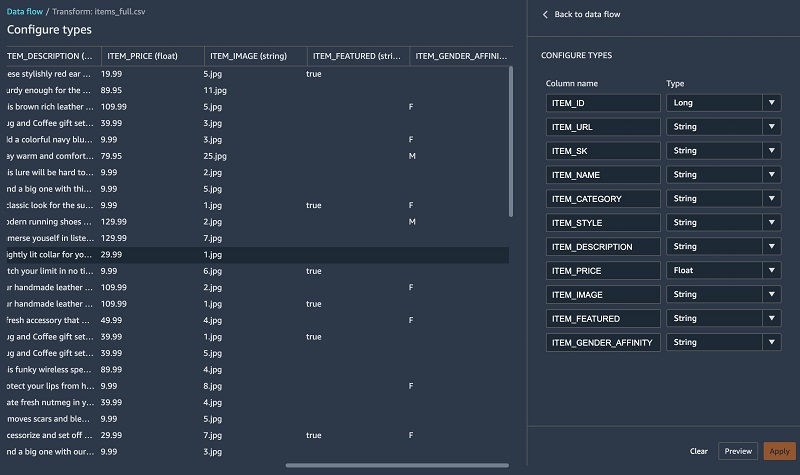Click the description 'tch your limit in no ti...'
Screen dimensions: 800x475
pos(49,271)
